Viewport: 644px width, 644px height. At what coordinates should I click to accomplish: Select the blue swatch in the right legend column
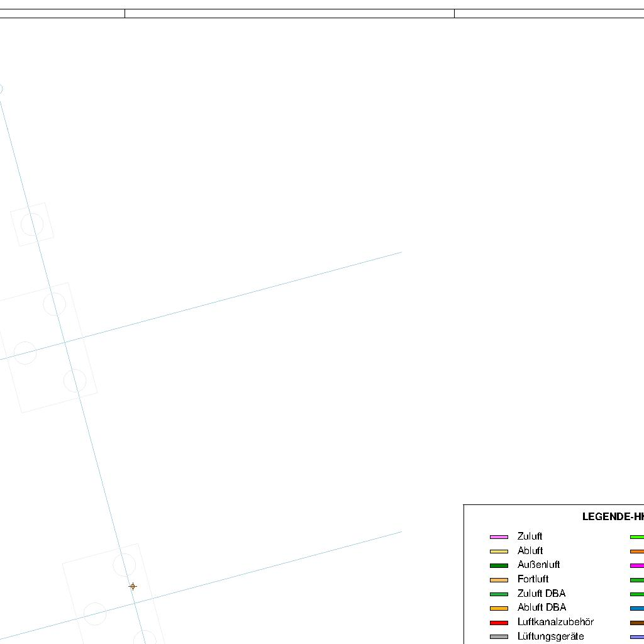636,608
